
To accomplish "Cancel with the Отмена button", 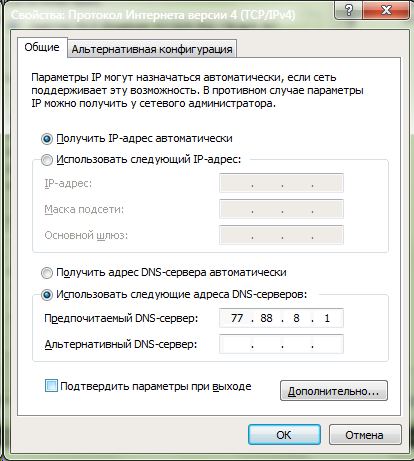I will click(x=365, y=435).
